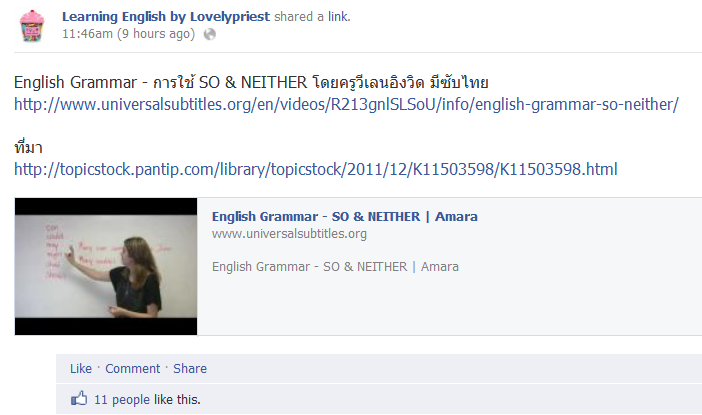The width and height of the screenshot is (702, 415).
Task: Open the 11:46am post timestamp
Action: pyautogui.click(x=128, y=34)
